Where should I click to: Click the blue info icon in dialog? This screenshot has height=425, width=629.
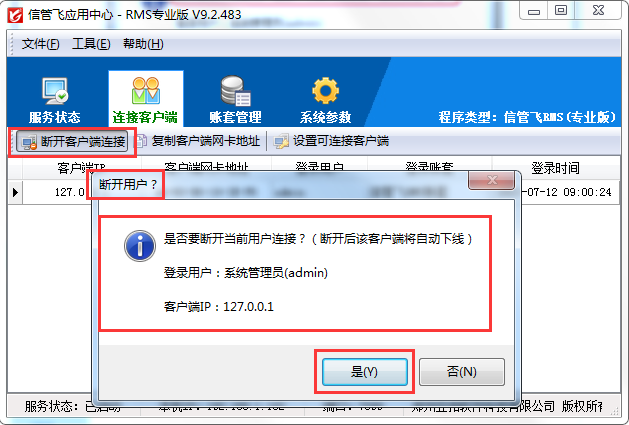click(140, 246)
